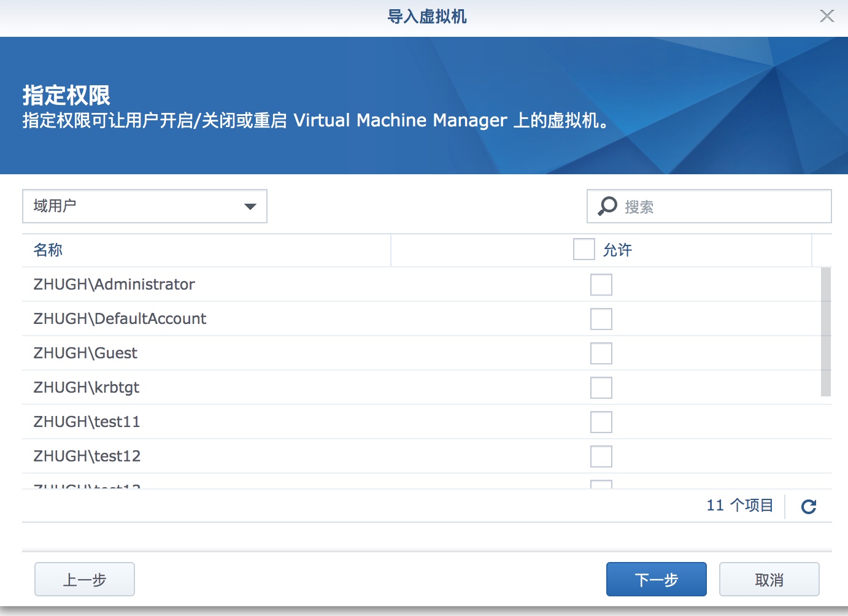Check allow for ZHUGH\Administrator
Screen dimensions: 848x616
[601, 285]
